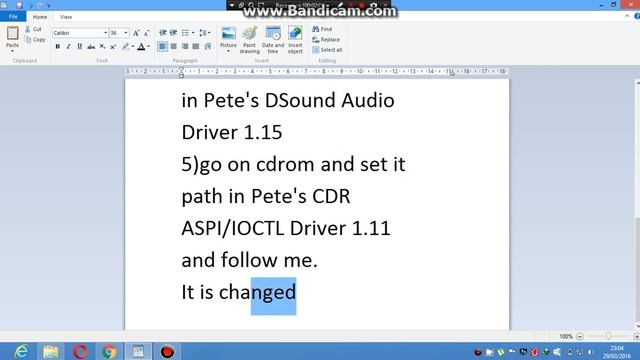Insert a Paint drawing
640x360 pixels.
tap(249, 40)
